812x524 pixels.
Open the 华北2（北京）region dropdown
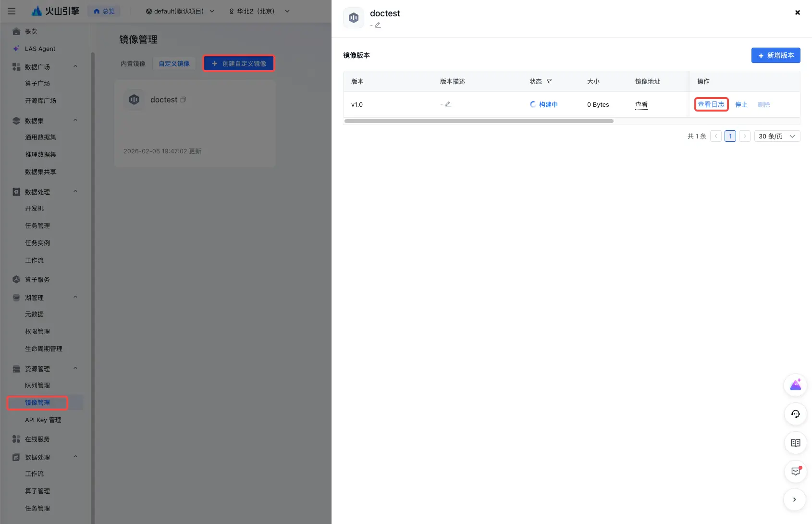coord(259,11)
